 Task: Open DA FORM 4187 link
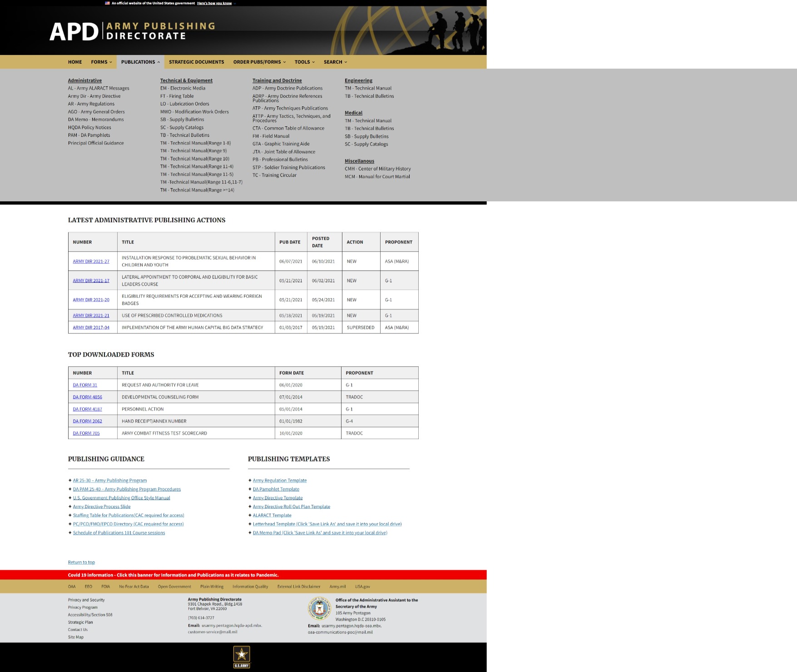coord(87,409)
